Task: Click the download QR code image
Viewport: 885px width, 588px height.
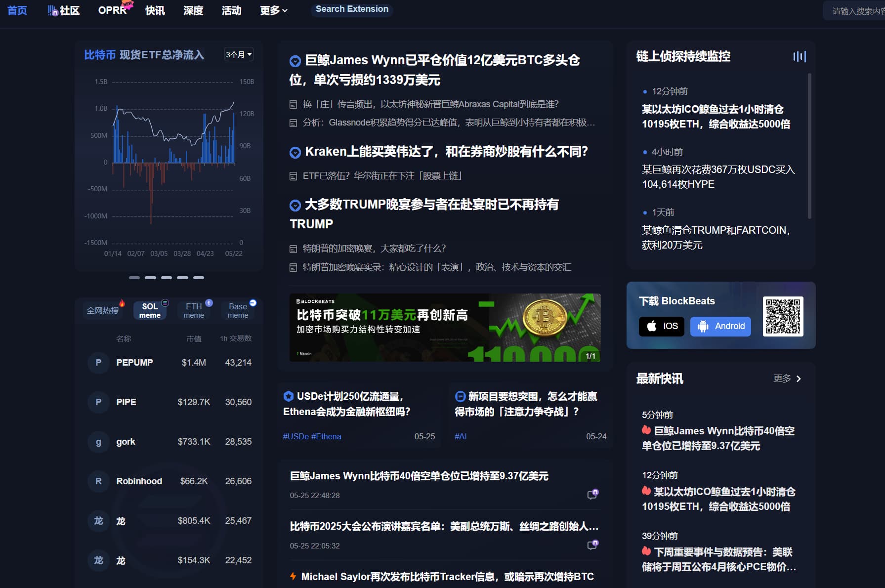Action: (783, 316)
